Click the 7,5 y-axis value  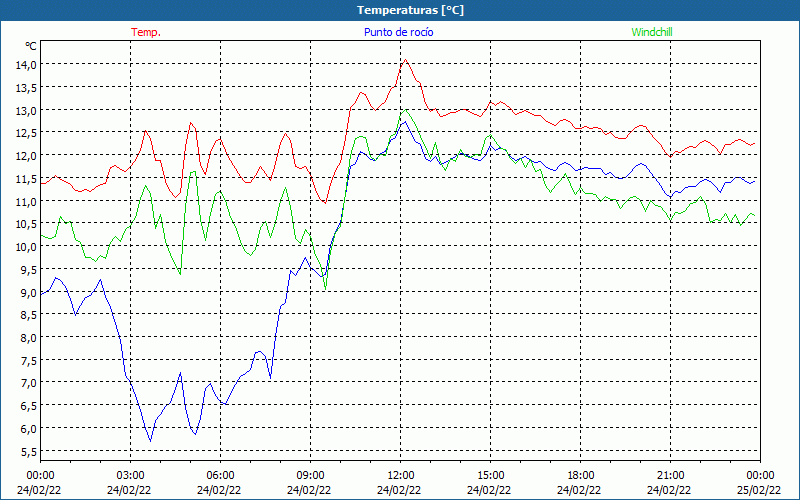click(29, 360)
